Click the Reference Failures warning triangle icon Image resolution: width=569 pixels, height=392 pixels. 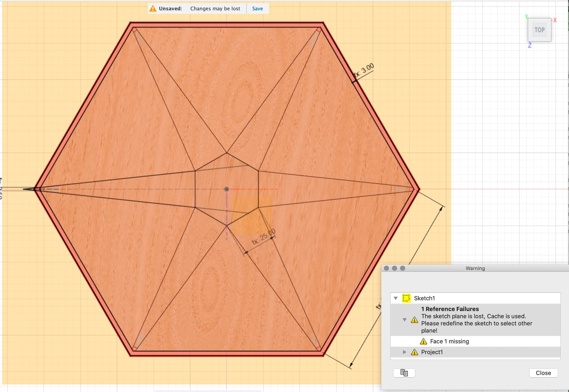(414, 320)
